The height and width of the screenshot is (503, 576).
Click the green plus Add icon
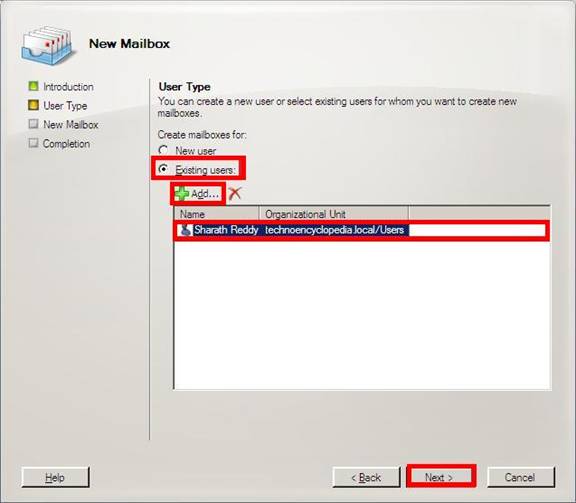[x=181, y=194]
